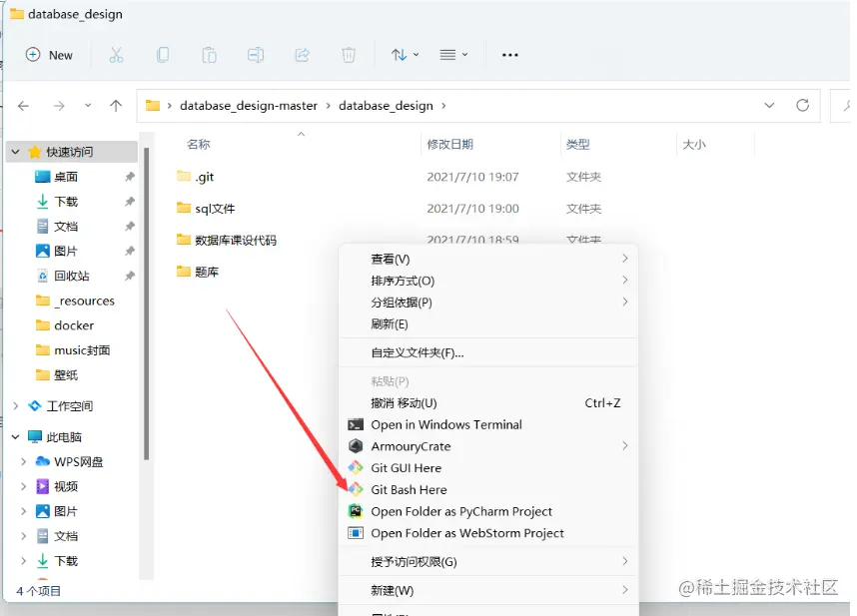Choose 刷新(E) in context menu
The image size is (857, 616).
(x=488, y=324)
